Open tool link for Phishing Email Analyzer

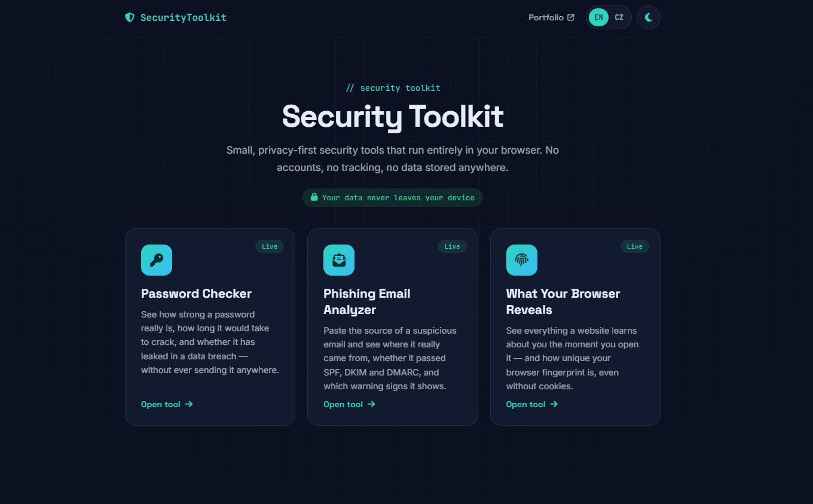[x=349, y=404]
